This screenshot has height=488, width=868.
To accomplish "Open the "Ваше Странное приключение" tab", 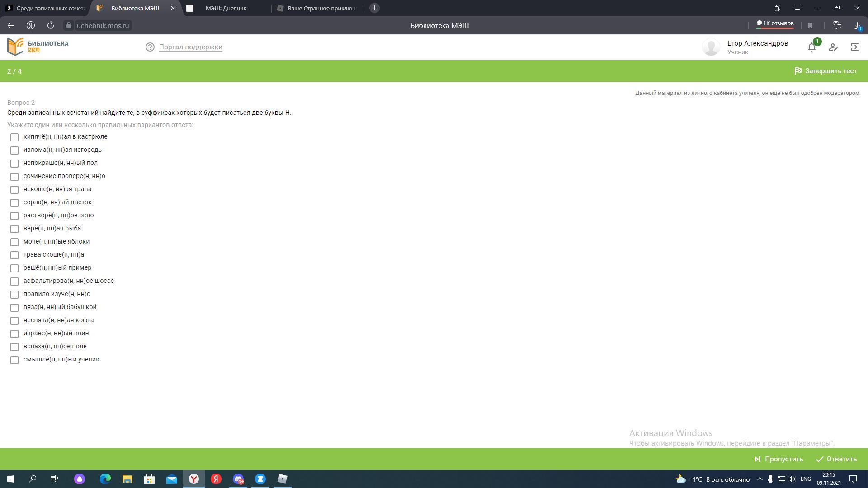I will tap(321, 8).
